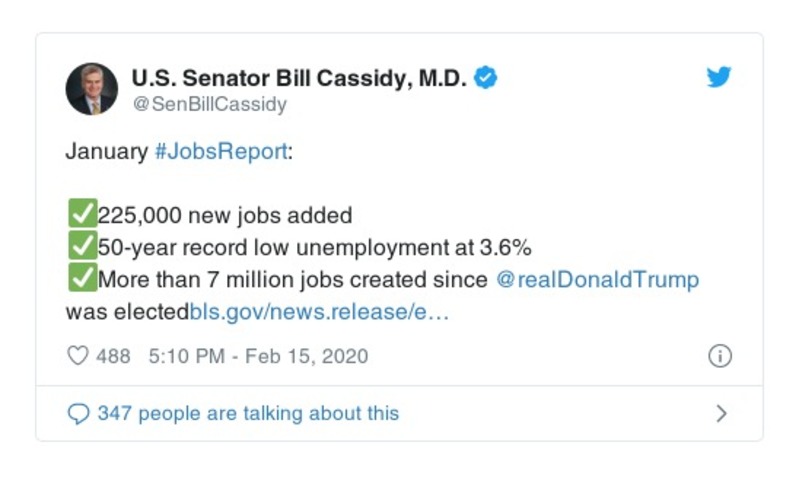Image resolution: width=799 pixels, height=490 pixels.
Task: Open the tweet info circle icon
Action: pos(720,356)
